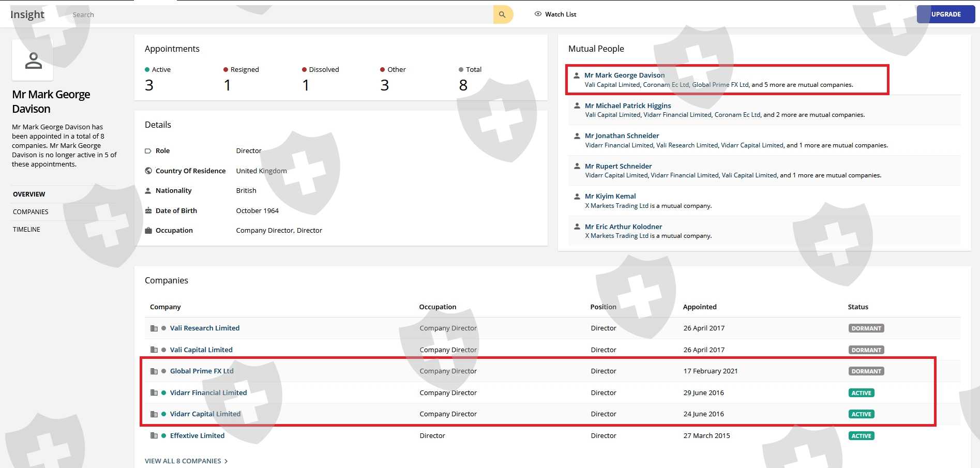Click into the Search input field
Screen dimensions: 980x468
pos(279,14)
